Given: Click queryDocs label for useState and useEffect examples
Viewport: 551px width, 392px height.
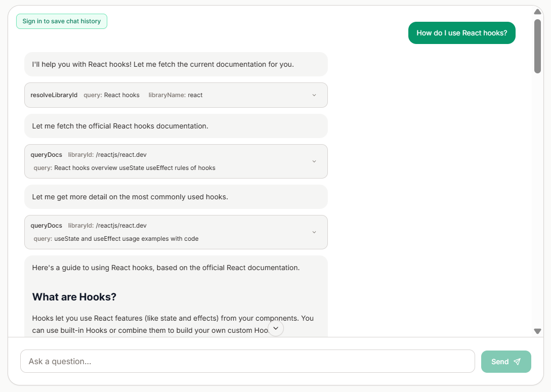Looking at the screenshot, I should [46, 226].
